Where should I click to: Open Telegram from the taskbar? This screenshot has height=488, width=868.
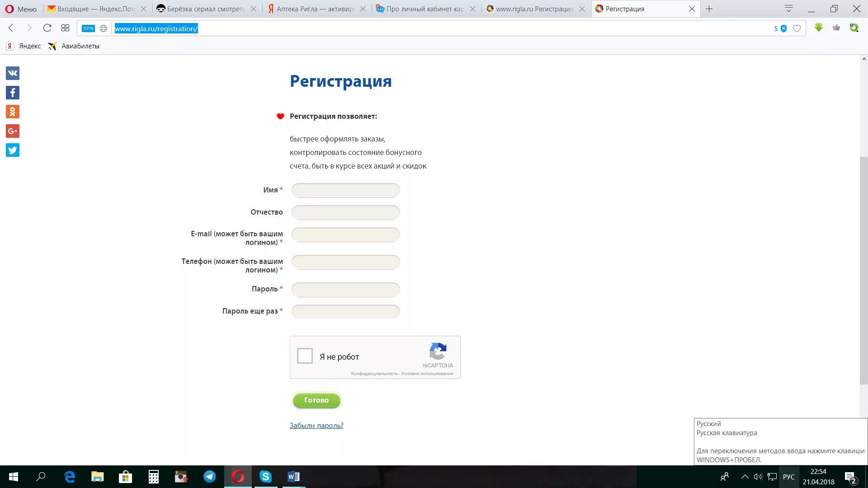209,477
